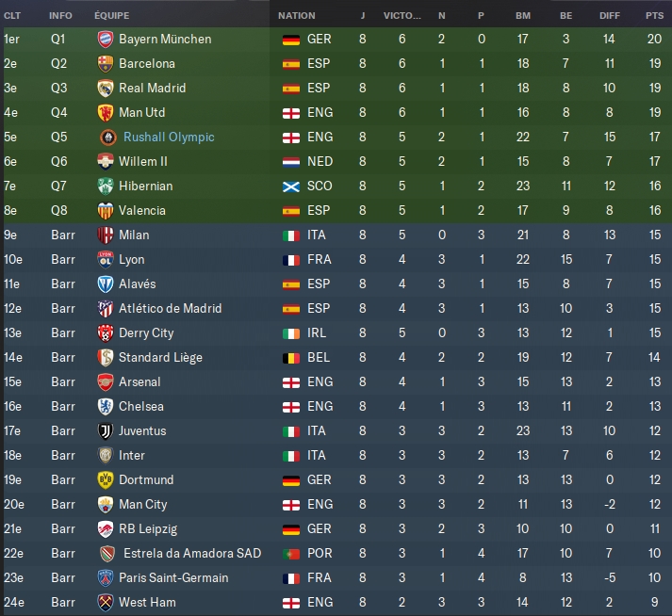The width and height of the screenshot is (672, 616).
Task: Open the Willem II team page
Action: (143, 161)
